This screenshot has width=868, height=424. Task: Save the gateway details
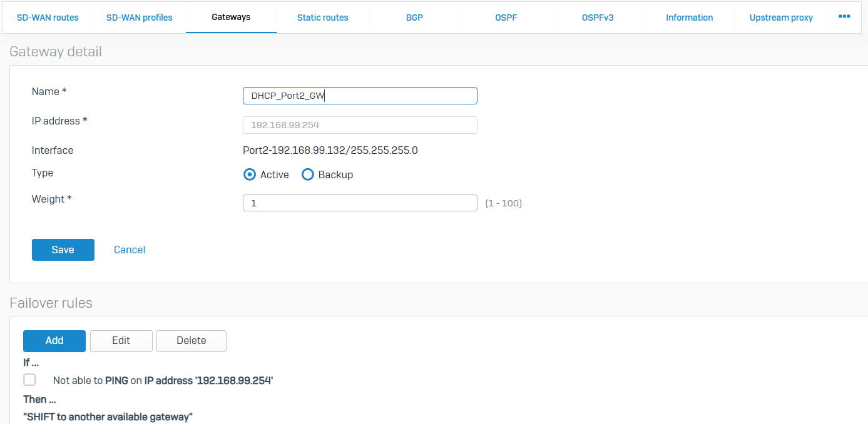point(63,250)
